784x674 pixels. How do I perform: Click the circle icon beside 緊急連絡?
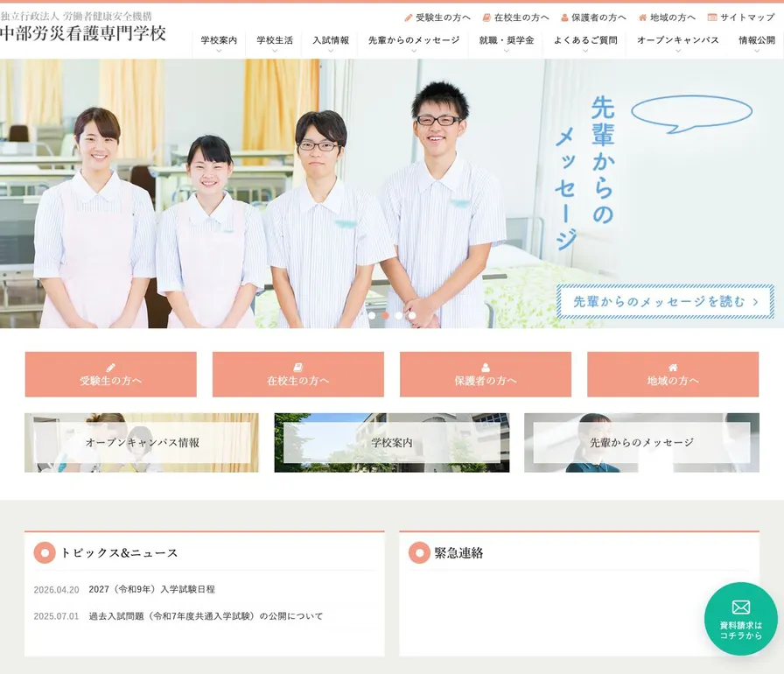419,552
